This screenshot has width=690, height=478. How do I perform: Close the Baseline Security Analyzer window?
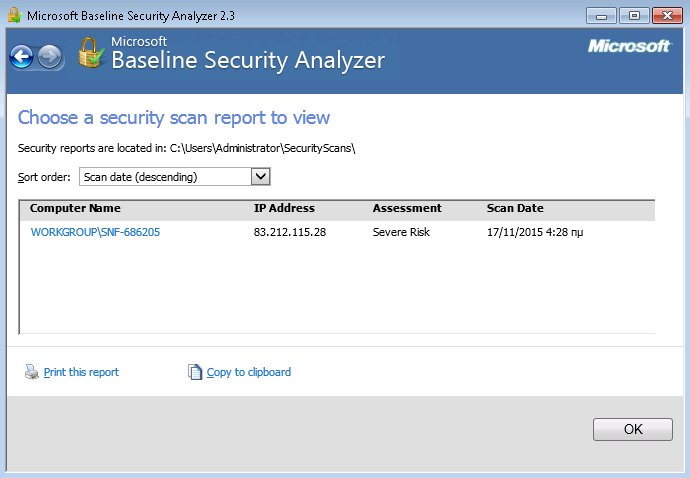[x=667, y=15]
